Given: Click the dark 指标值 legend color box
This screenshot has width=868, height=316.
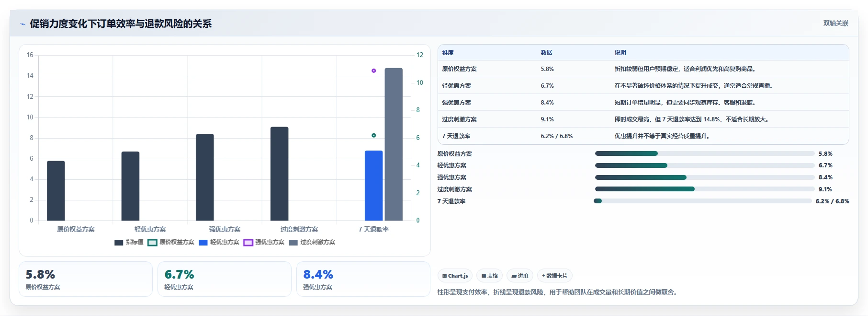Looking at the screenshot, I should tap(119, 243).
